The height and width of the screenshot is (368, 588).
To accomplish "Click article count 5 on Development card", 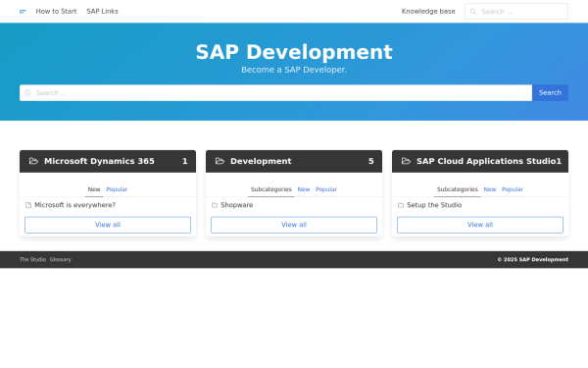I will pyautogui.click(x=370, y=161).
